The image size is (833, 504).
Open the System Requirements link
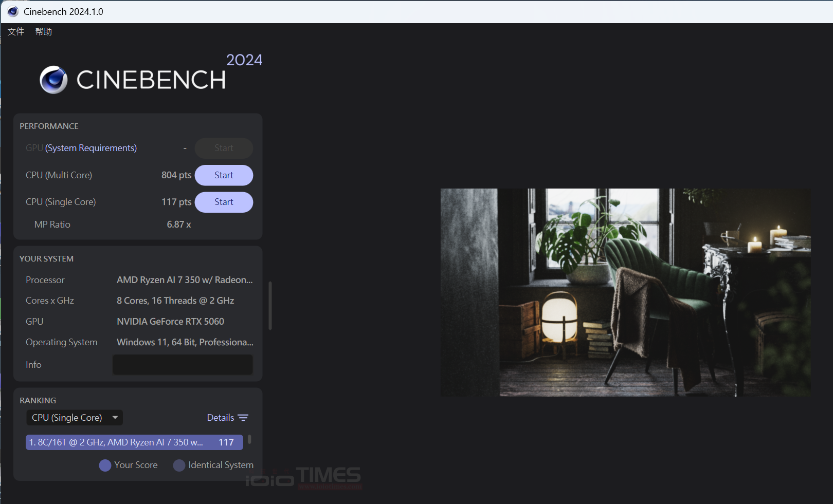(x=91, y=148)
